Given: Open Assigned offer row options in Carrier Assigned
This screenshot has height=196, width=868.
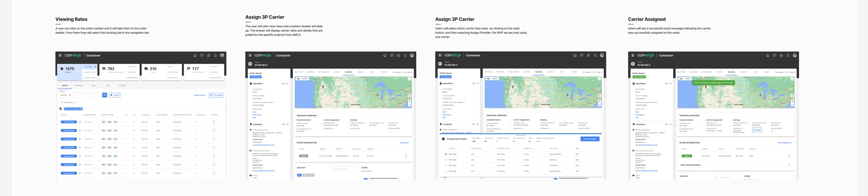Looking at the screenshot, I should click(x=789, y=156).
